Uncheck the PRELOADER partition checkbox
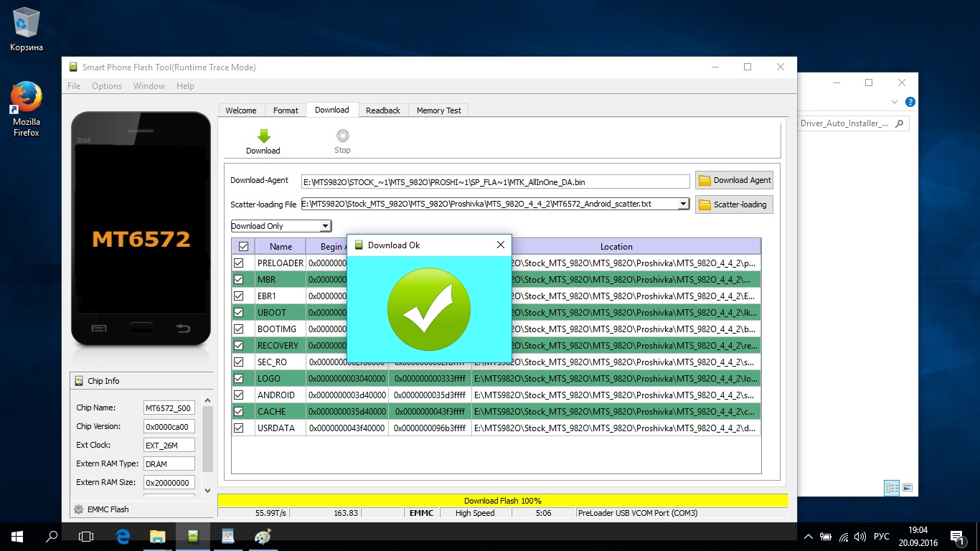Image resolution: width=980 pixels, height=551 pixels. pyautogui.click(x=239, y=263)
